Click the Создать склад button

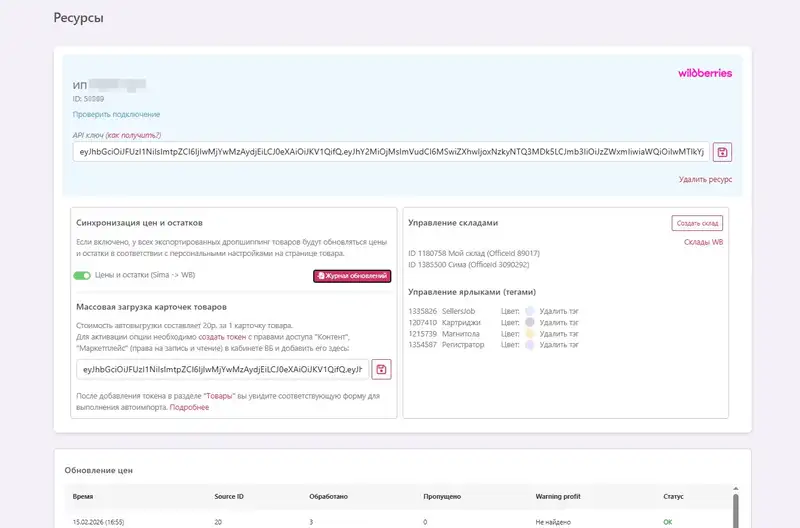click(697, 223)
